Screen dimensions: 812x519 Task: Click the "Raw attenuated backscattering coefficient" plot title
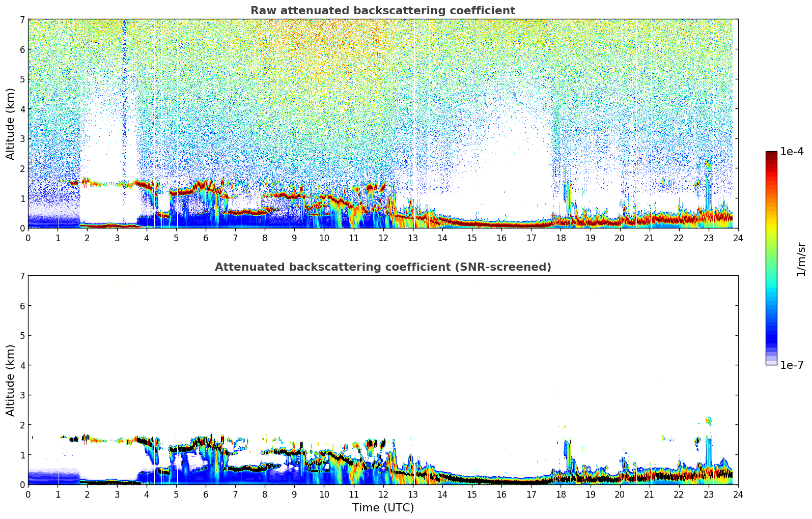[383, 11]
